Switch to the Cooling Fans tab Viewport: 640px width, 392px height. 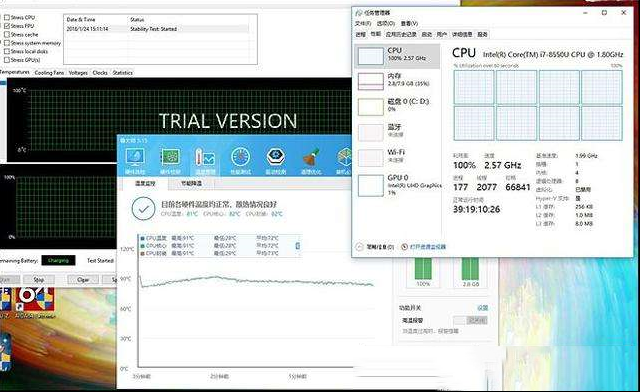click(x=49, y=73)
